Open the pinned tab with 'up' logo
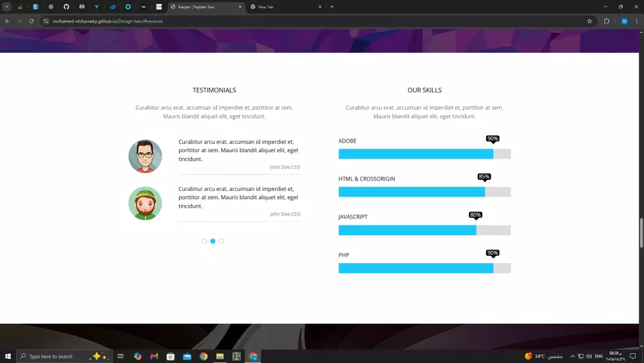This screenshot has height=363, width=644. pyautogui.click(x=144, y=6)
